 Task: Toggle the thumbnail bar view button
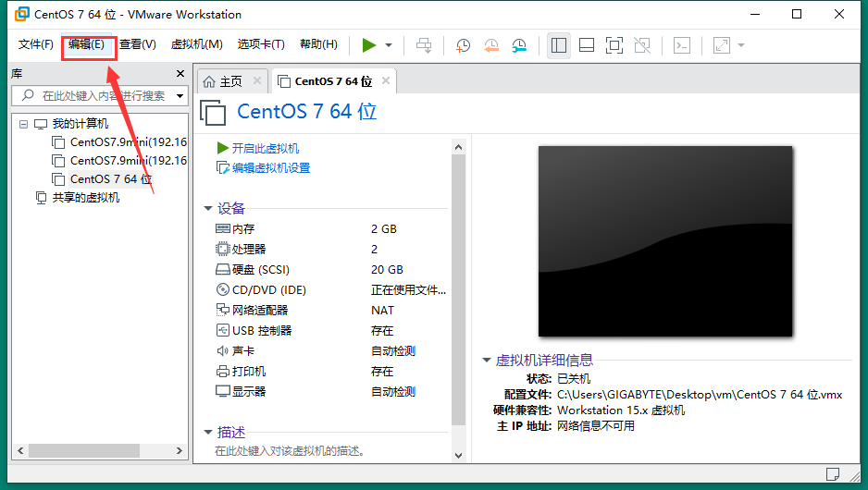click(x=587, y=45)
